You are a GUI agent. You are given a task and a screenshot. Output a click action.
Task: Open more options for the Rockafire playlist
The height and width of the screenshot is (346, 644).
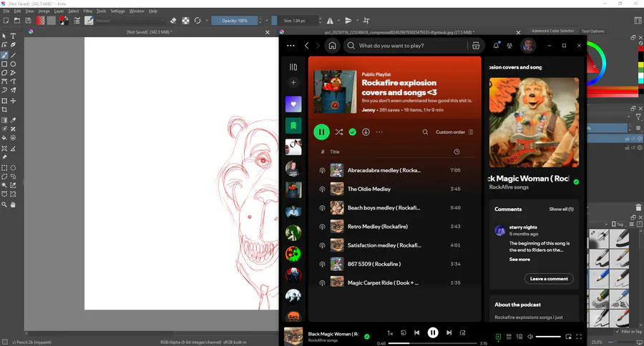tap(379, 132)
